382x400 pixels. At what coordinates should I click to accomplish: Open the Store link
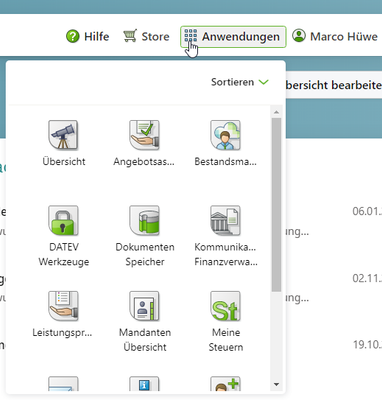(146, 36)
